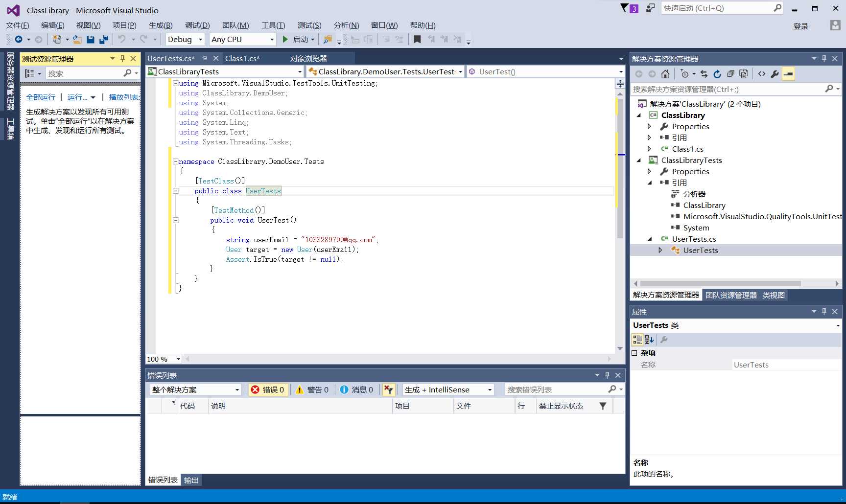Viewport: 846px width, 504px height.
Task: Expand the UserTests class node in tree
Action: click(660, 250)
